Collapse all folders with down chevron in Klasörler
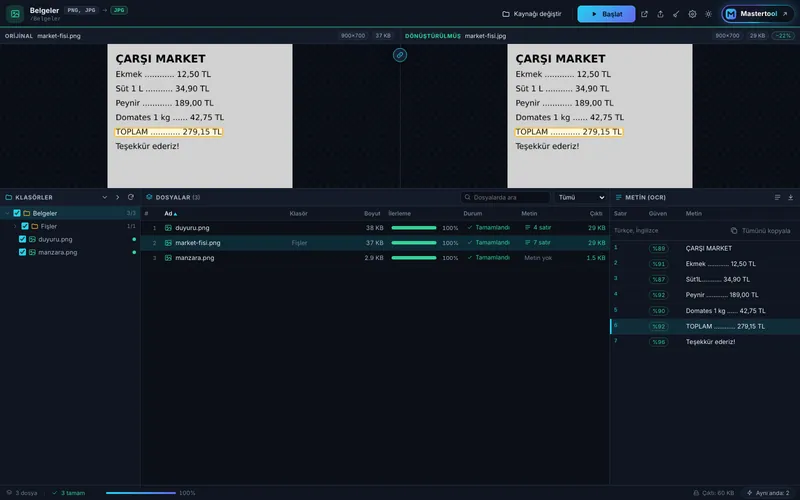This screenshot has height=500, width=800. pos(105,197)
